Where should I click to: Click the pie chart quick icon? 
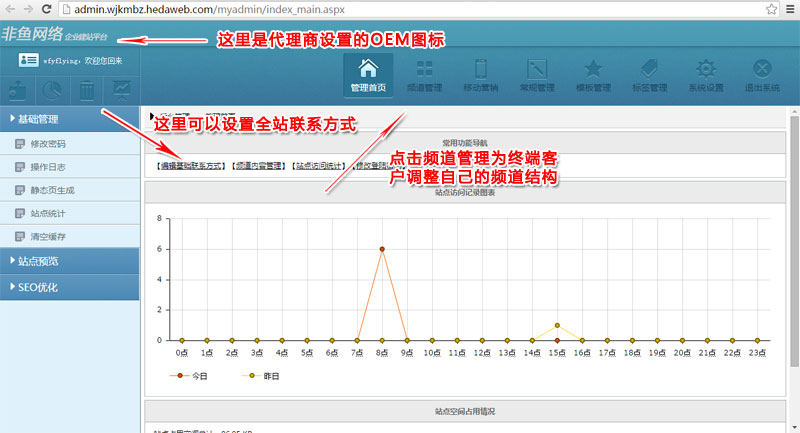pos(52,91)
